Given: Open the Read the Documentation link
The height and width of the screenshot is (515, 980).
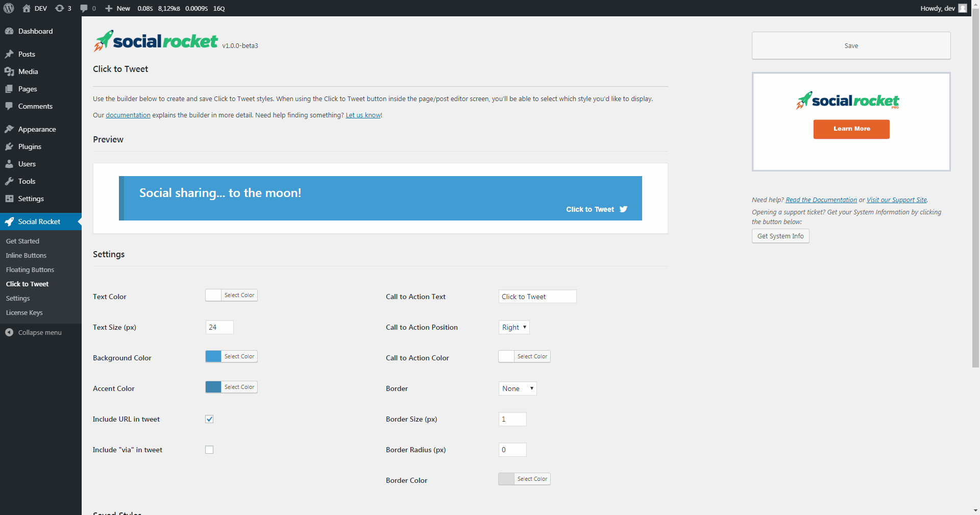Looking at the screenshot, I should tap(821, 200).
